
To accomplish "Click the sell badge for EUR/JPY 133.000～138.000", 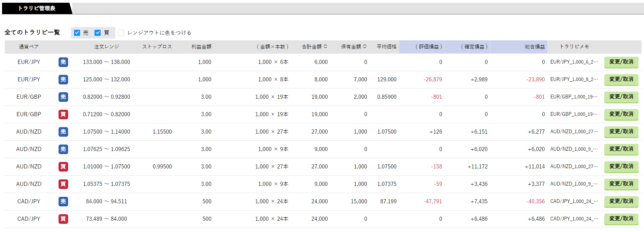I will (63, 62).
